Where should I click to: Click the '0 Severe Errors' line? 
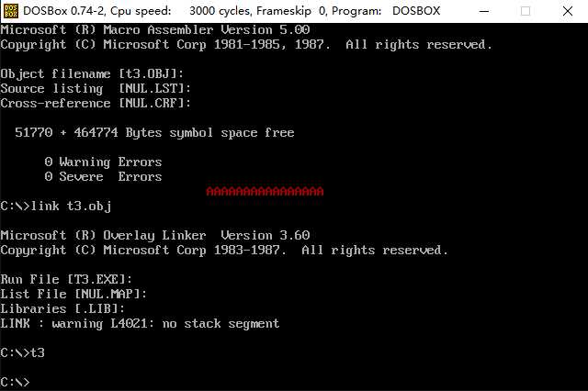tap(103, 176)
